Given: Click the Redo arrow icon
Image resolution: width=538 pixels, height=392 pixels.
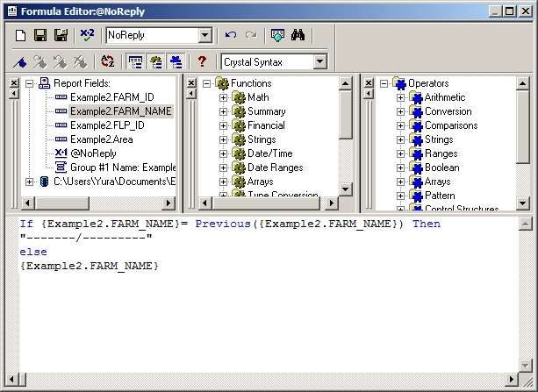Looking at the screenshot, I should [x=251, y=35].
